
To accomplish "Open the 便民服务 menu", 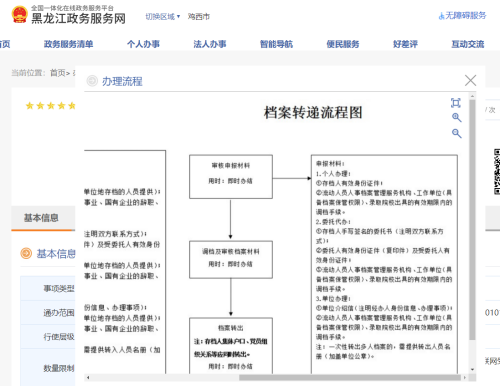I will (343, 44).
